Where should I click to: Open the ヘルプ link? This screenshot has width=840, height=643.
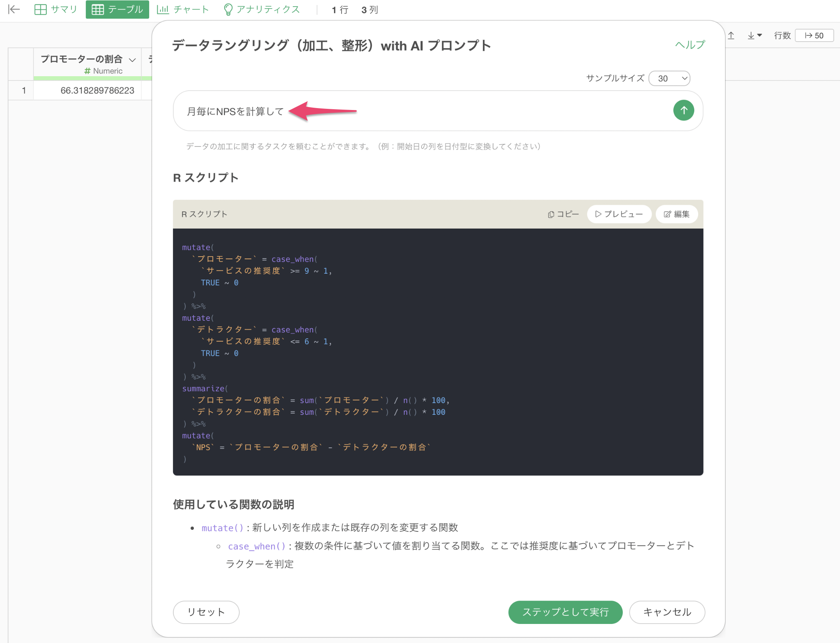coord(690,45)
